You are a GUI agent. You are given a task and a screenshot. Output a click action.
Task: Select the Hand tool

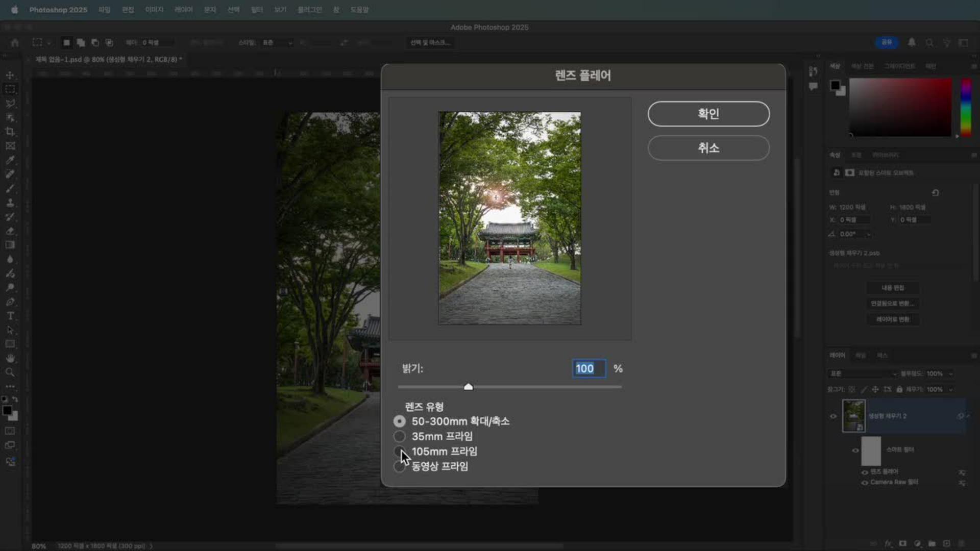(10, 358)
